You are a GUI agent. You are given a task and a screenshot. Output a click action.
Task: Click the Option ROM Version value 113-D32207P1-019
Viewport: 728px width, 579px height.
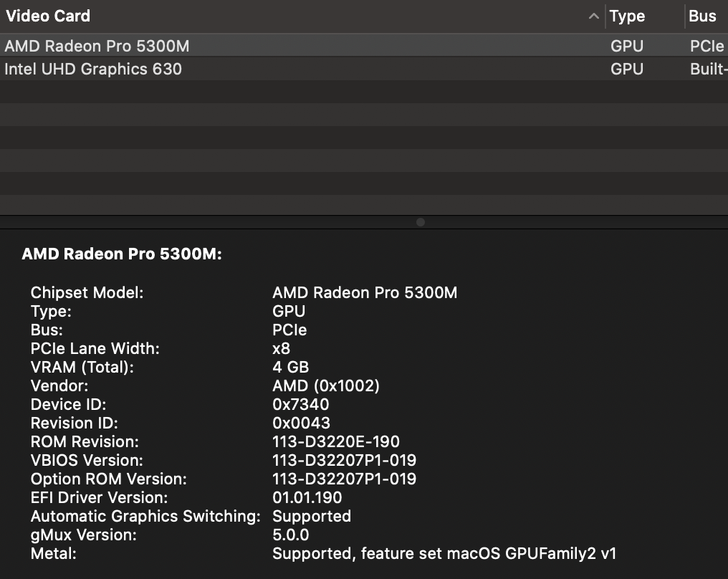coord(345,479)
